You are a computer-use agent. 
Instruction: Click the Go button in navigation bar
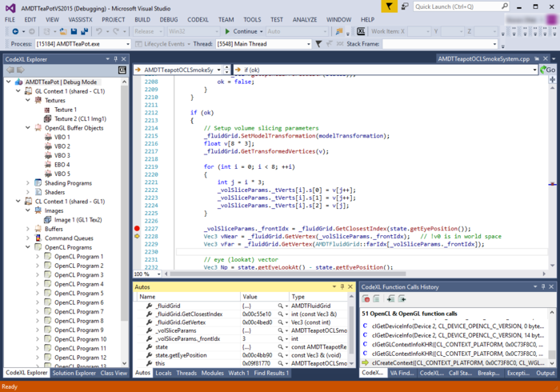click(549, 70)
